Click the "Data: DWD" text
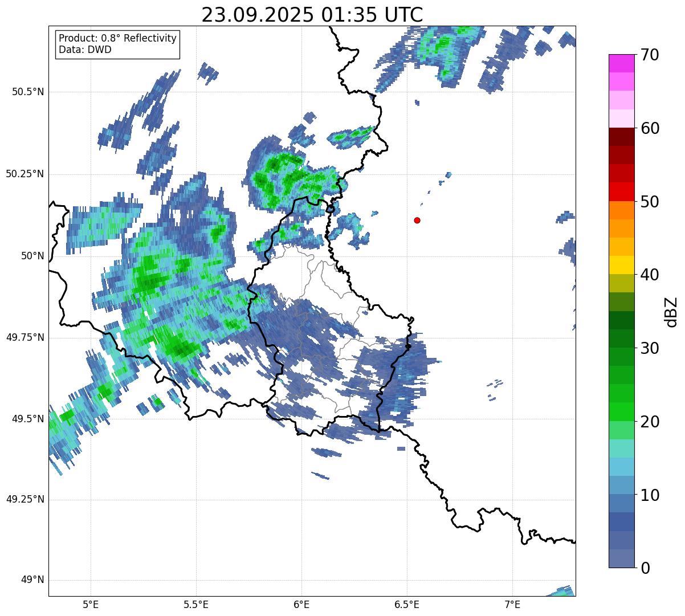 [85, 50]
